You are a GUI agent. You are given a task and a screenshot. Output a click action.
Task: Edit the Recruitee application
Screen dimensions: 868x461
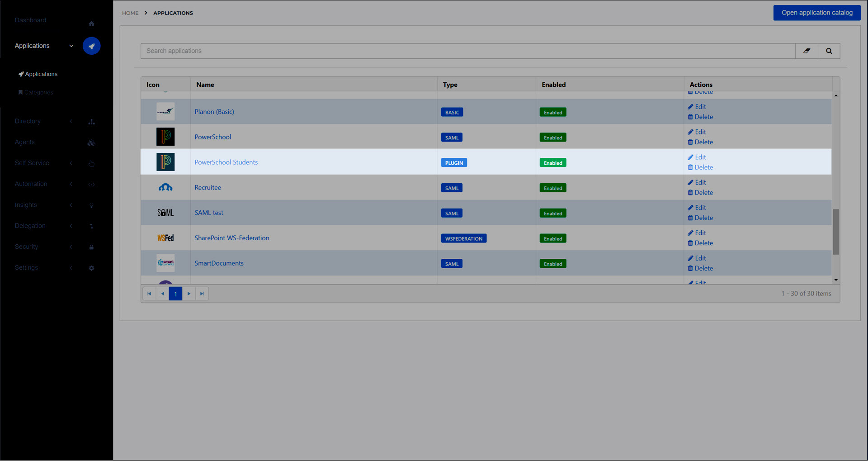697,182
